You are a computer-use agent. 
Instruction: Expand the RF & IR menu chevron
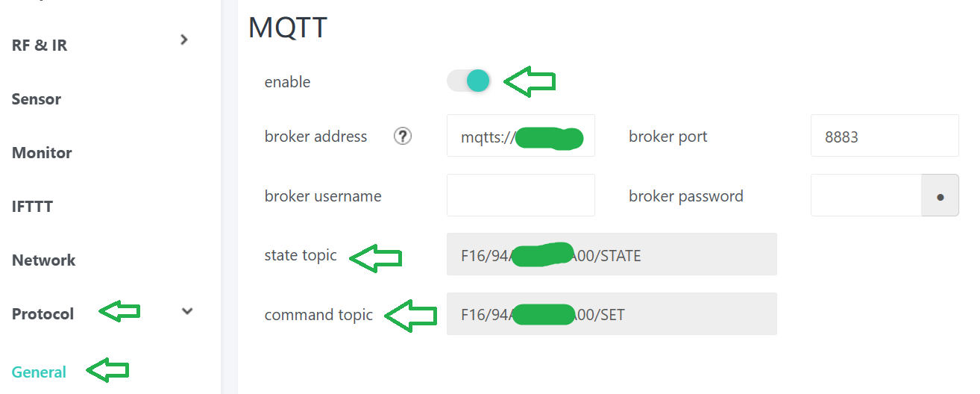click(185, 40)
